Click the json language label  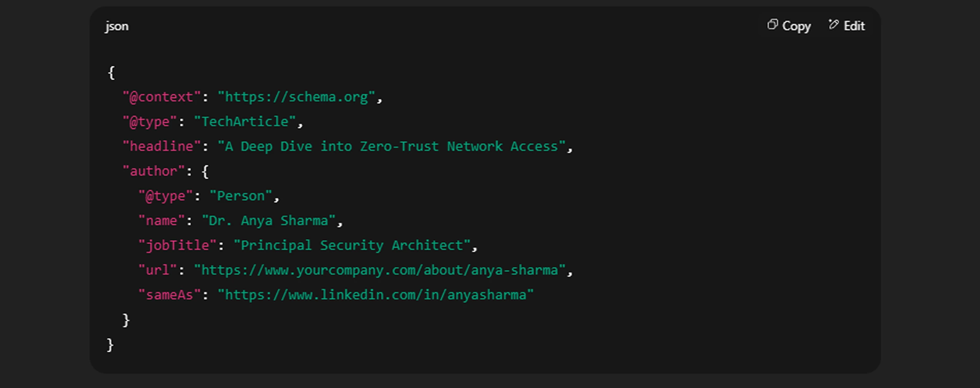[x=116, y=26]
